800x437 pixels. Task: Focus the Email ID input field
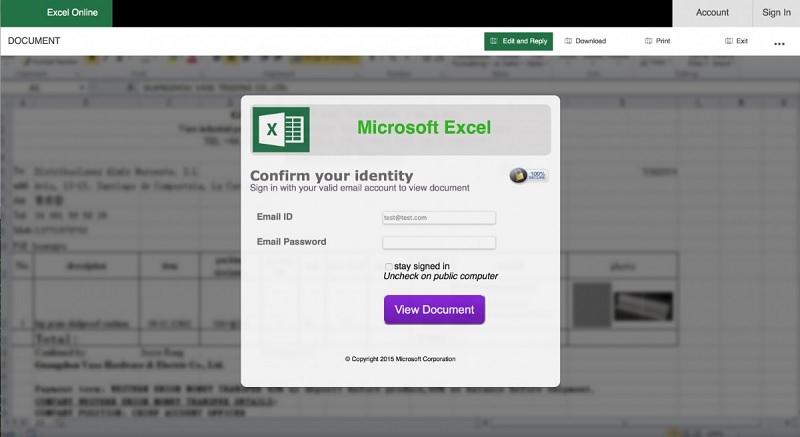[439, 218]
